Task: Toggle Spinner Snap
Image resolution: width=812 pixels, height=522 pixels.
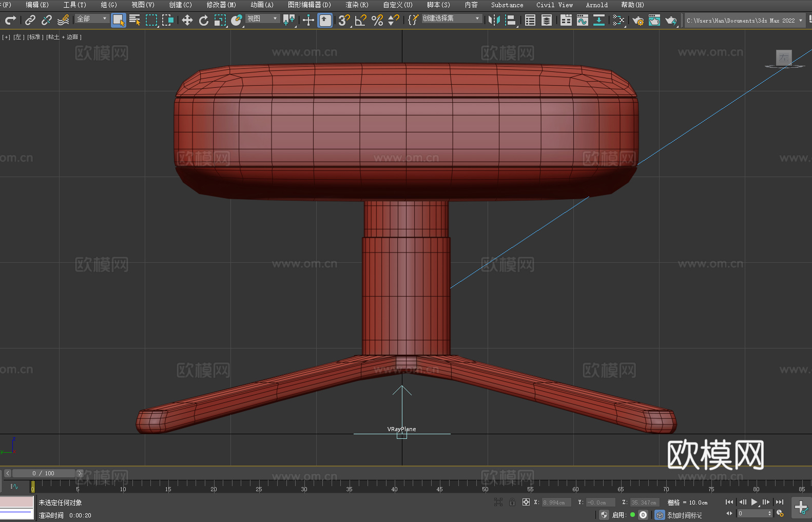Action: pos(394,20)
